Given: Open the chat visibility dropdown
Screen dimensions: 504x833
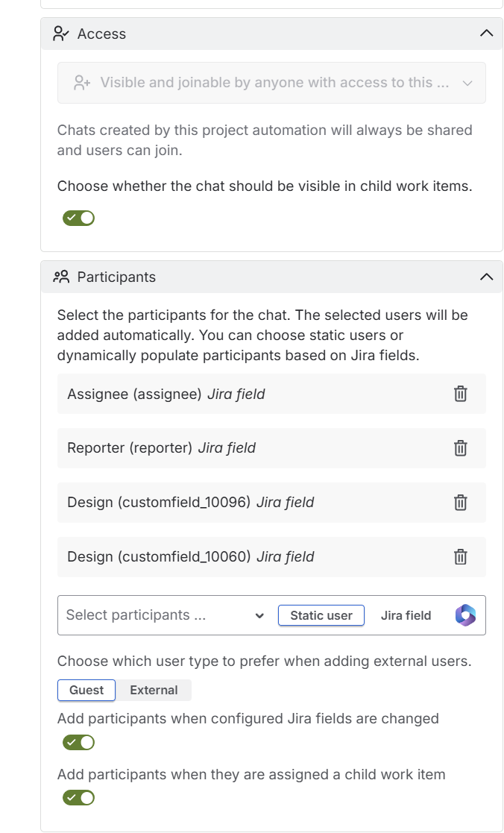Looking at the screenshot, I should pos(271,83).
